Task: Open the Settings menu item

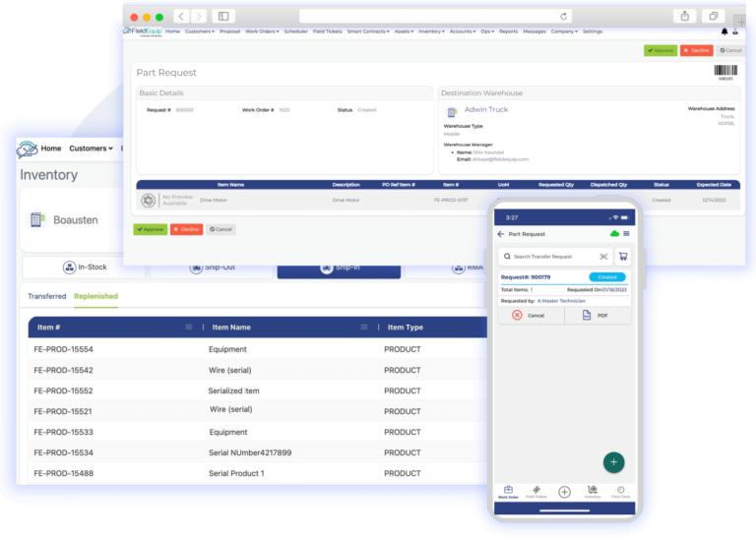Action: pos(592,31)
